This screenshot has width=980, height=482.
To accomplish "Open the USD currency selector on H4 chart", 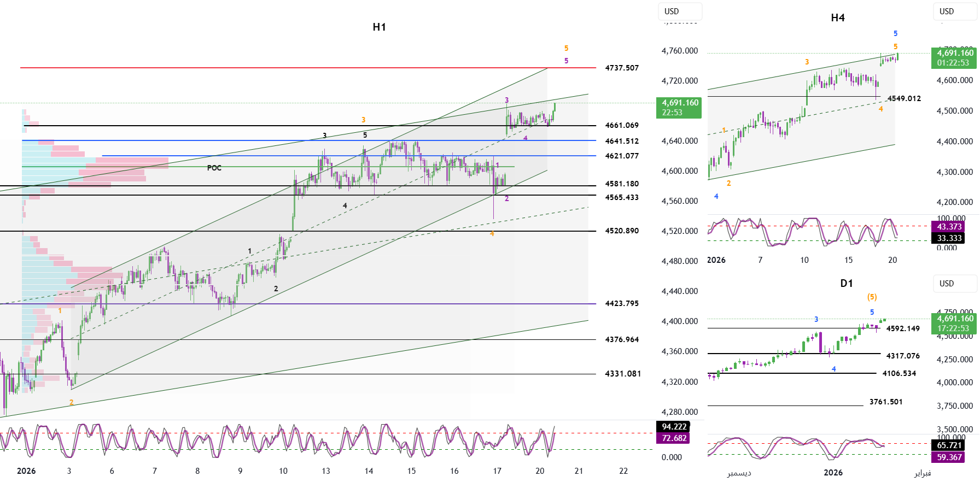I will pyautogui.click(x=954, y=11).
